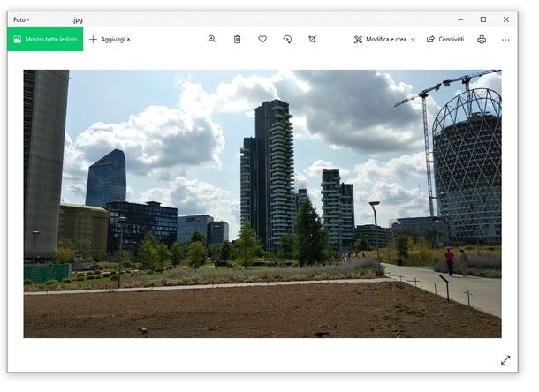Click the zoom magnifier icon
The height and width of the screenshot is (392, 539).
(x=212, y=40)
